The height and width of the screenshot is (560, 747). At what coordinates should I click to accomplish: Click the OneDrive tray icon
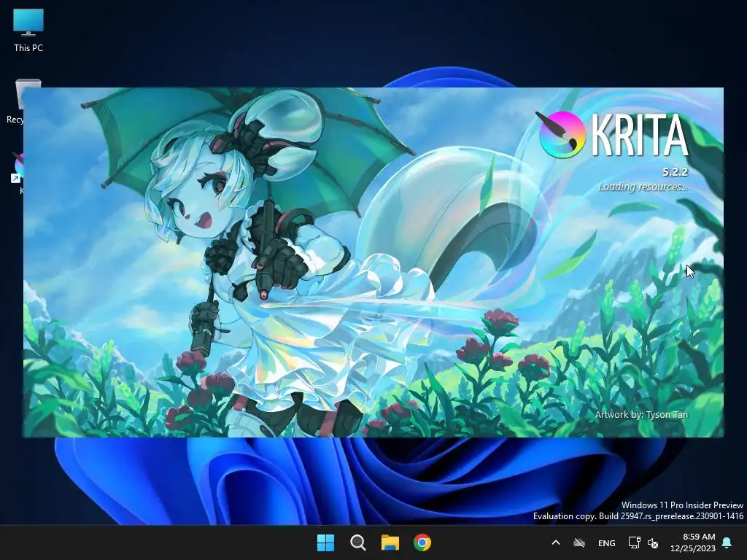click(x=578, y=542)
